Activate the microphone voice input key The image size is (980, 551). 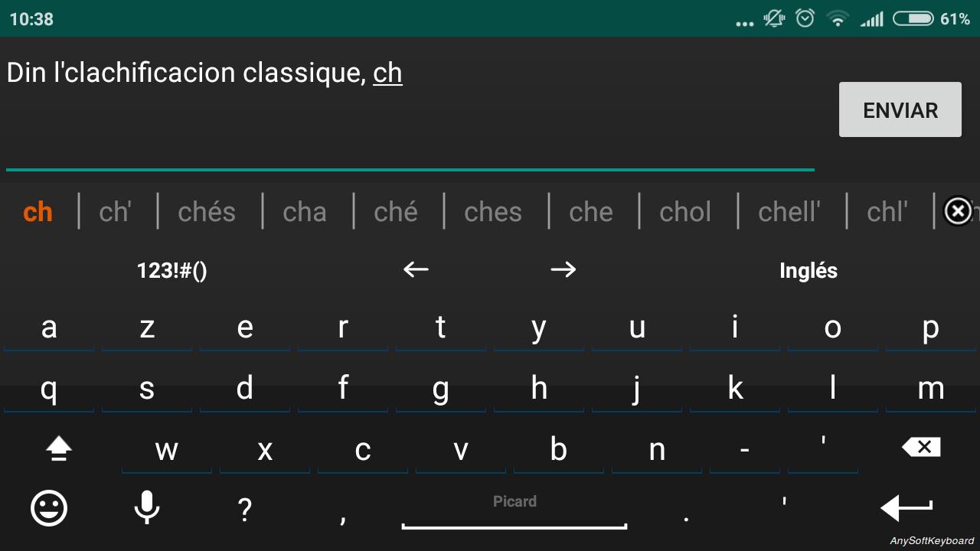(146, 508)
